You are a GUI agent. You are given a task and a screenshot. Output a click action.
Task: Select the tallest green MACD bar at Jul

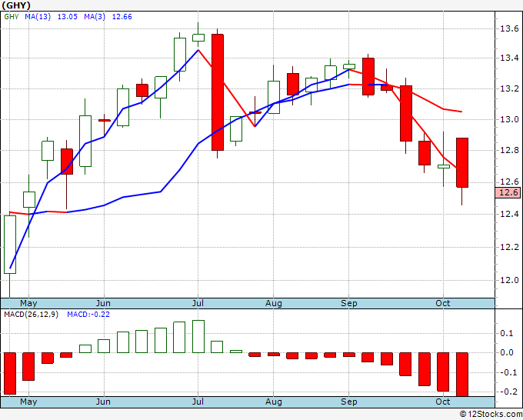coord(198,336)
